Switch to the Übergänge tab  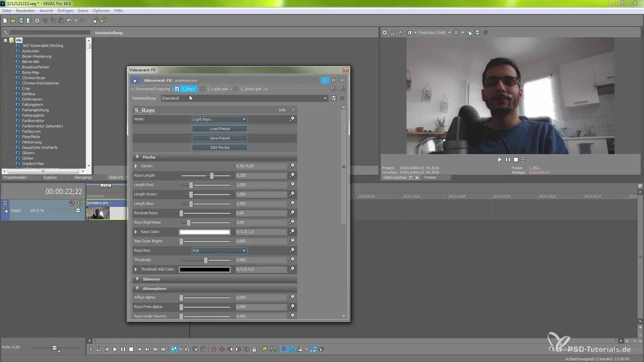(x=83, y=177)
